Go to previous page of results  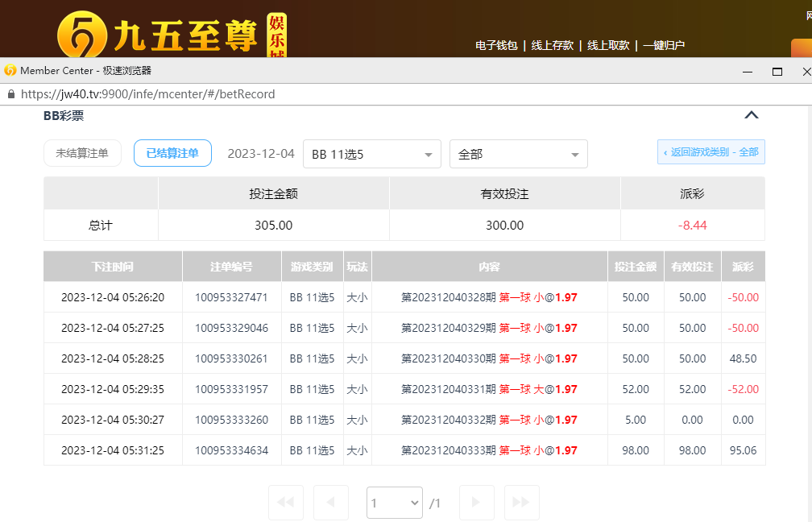tap(330, 503)
